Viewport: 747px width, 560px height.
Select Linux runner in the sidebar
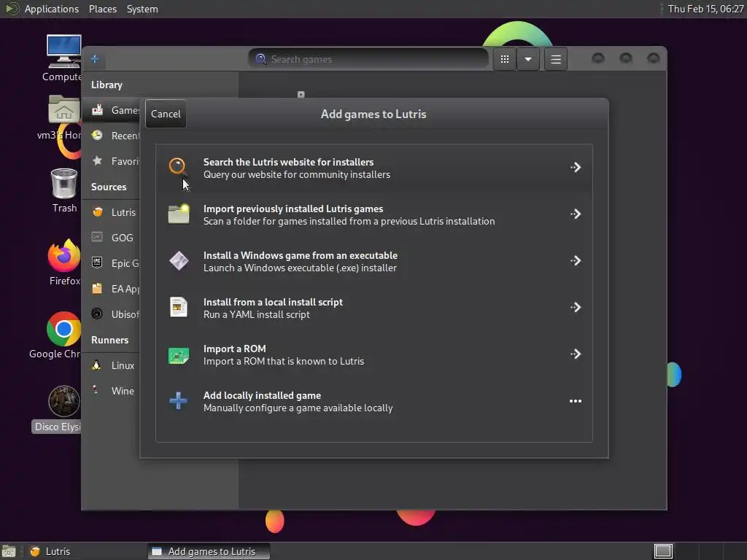111,365
